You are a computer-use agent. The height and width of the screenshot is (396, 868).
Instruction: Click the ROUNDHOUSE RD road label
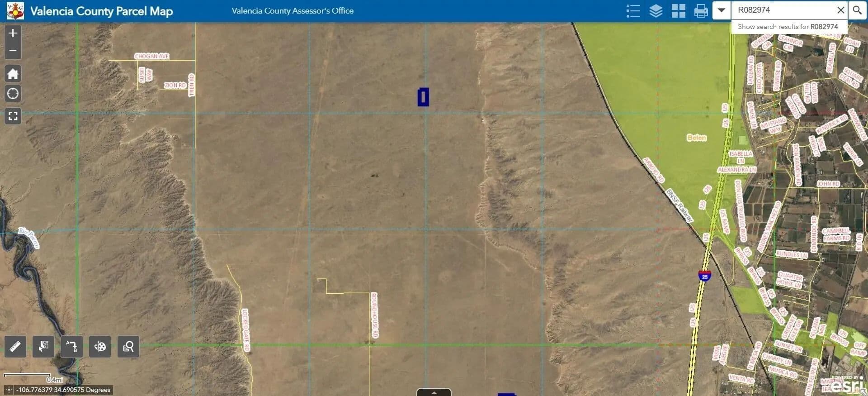point(374,315)
